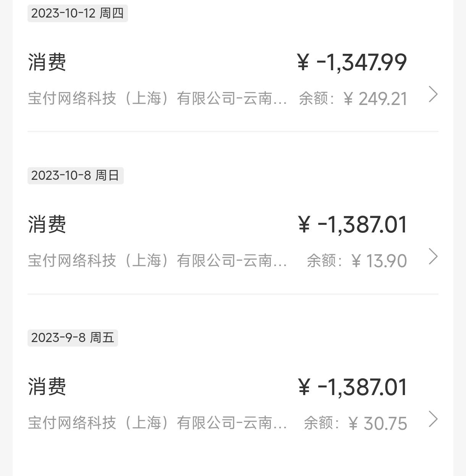Tap the 余额 ¥ 30.75 balance text
This screenshot has width=466, height=476.
pyautogui.click(x=356, y=423)
